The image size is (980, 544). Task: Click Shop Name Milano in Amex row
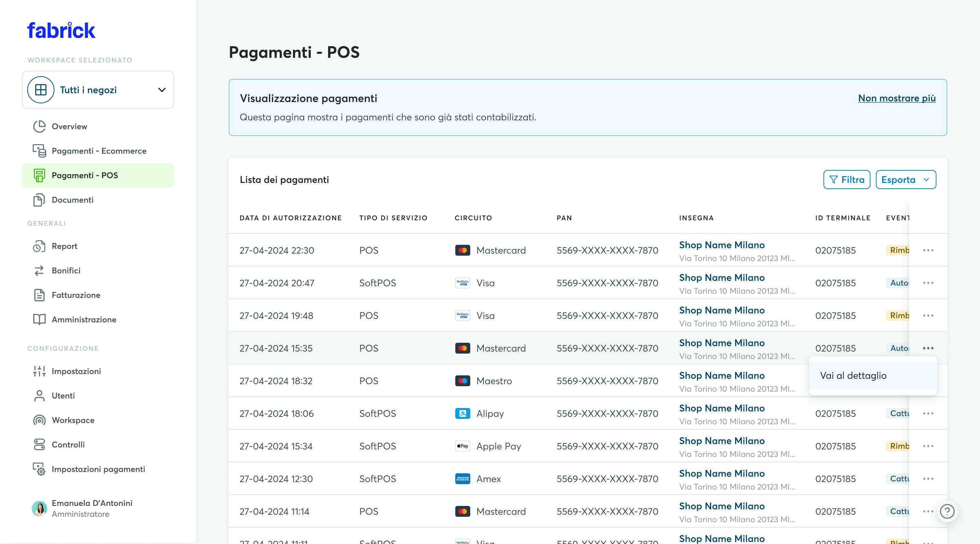pyautogui.click(x=722, y=474)
